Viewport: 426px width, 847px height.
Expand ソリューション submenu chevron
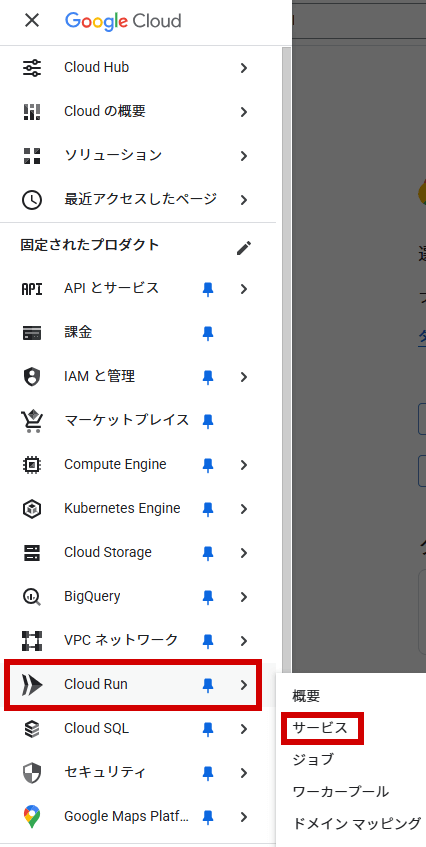click(x=244, y=156)
